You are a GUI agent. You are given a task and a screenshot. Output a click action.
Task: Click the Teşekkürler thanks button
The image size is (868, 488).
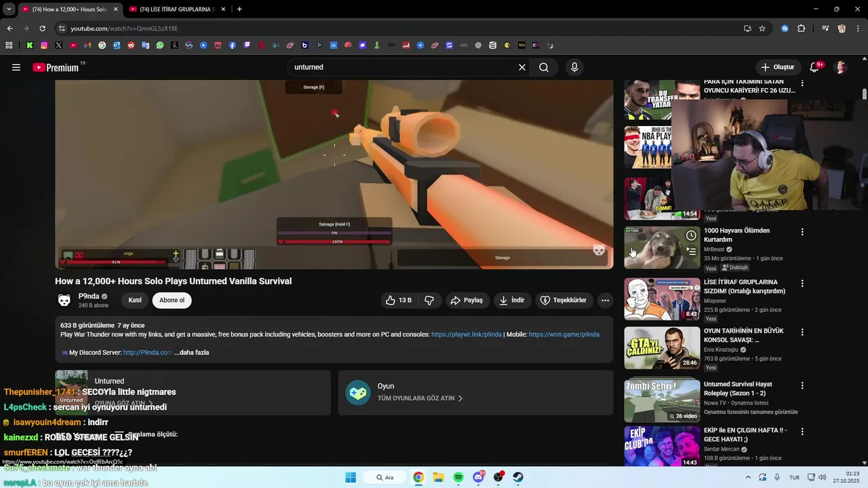click(564, 300)
